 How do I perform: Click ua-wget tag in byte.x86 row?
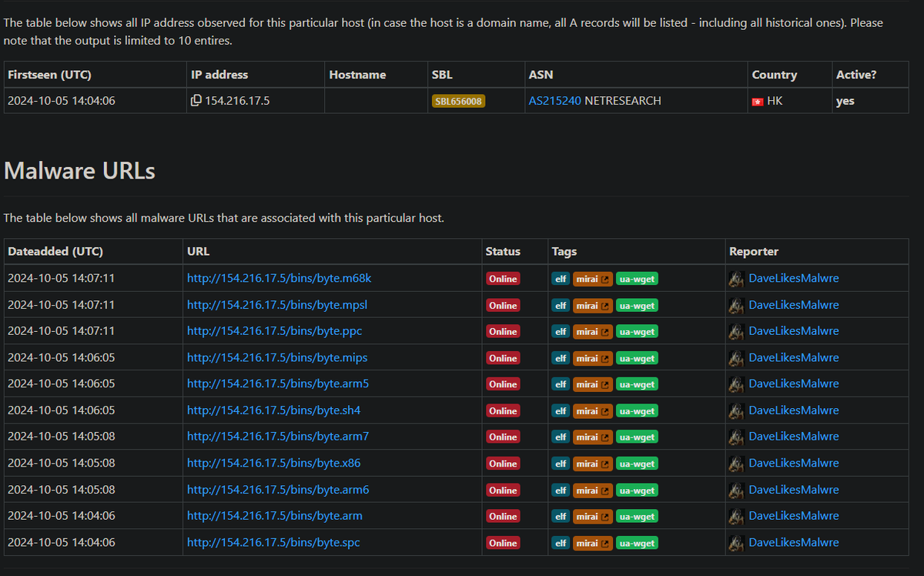click(x=637, y=464)
